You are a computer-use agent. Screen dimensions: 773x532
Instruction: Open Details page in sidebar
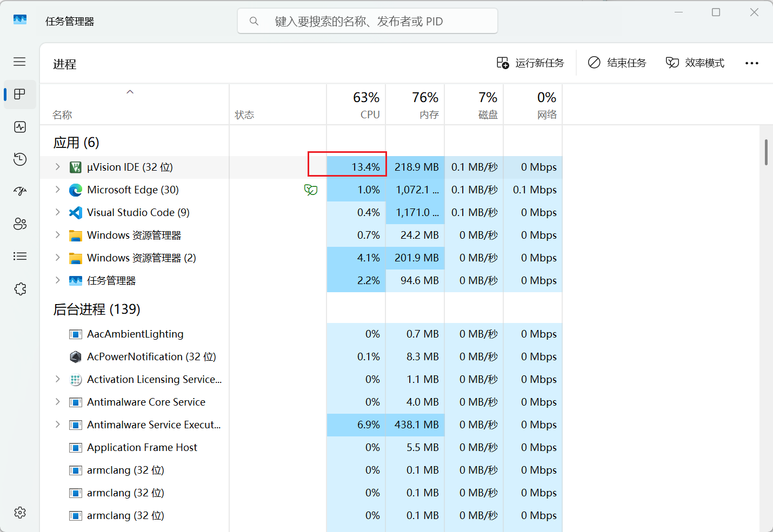click(x=20, y=256)
